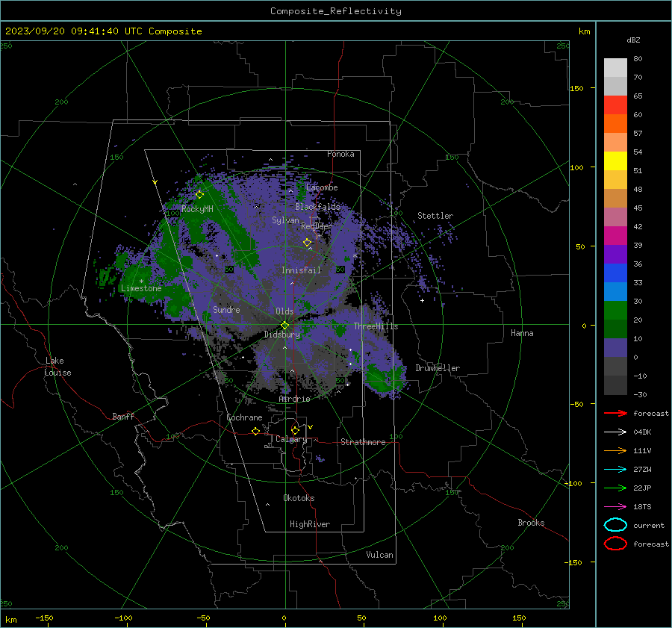Click the Sundre label
Screen dimensions: 672x628
point(226,309)
